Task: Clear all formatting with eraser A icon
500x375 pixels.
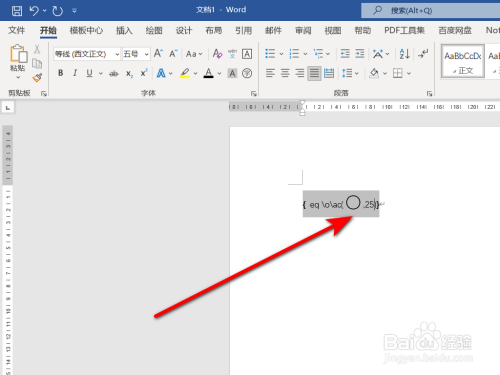Action: [217, 53]
